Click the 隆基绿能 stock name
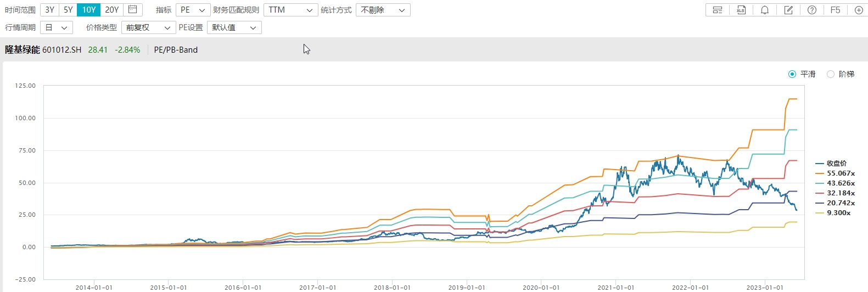The width and height of the screenshot is (868, 292). pos(23,50)
